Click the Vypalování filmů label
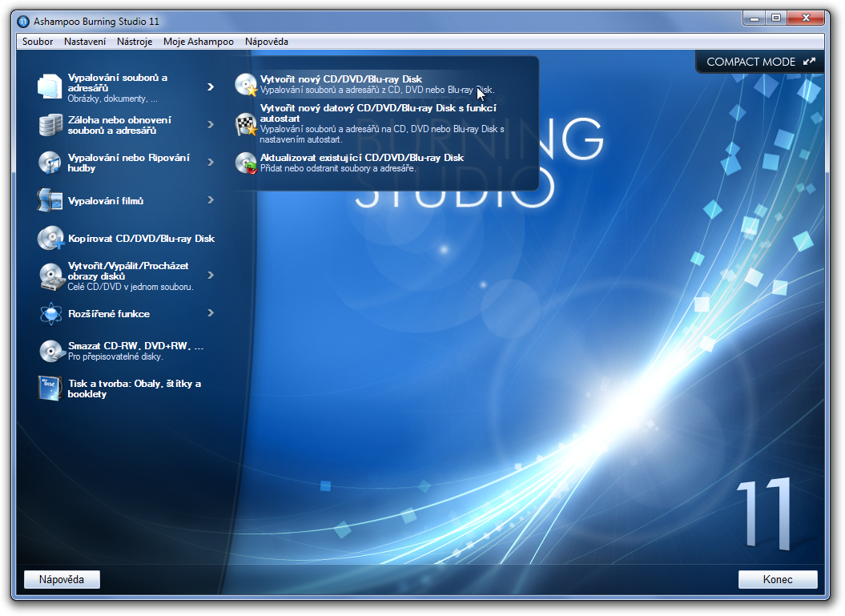Image resolution: width=845 pixels, height=616 pixels. [x=106, y=201]
